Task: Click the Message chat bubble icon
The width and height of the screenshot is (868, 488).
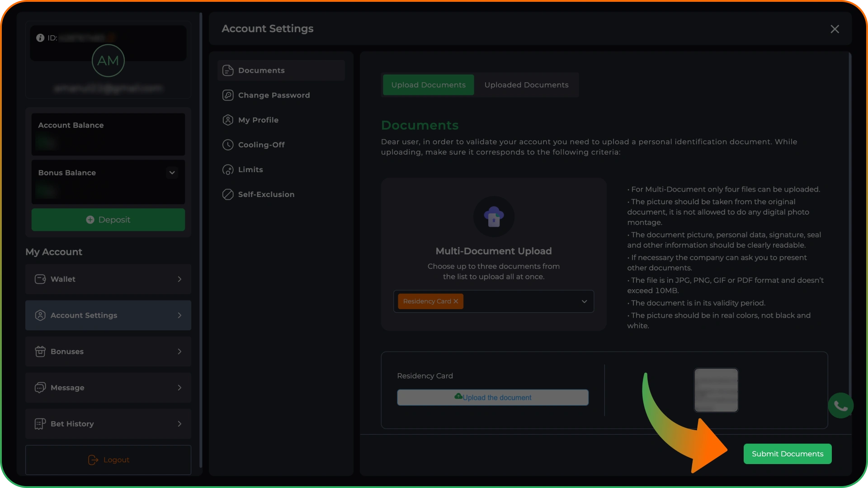Action: (x=40, y=388)
